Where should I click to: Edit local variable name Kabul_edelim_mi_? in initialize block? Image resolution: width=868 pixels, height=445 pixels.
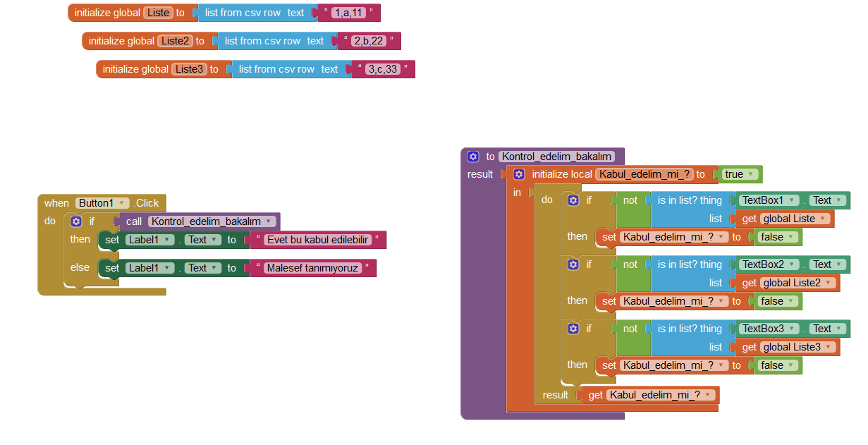tap(644, 174)
